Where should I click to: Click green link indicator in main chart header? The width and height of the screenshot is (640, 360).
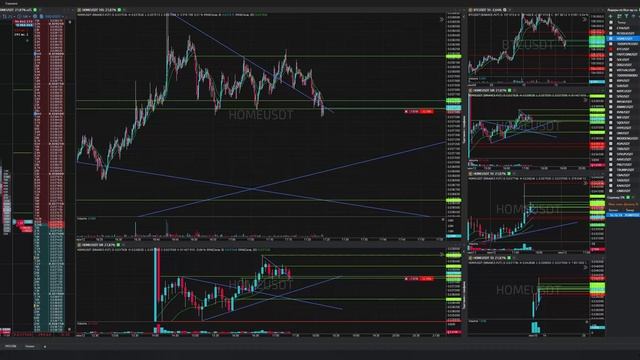[x=119, y=10]
